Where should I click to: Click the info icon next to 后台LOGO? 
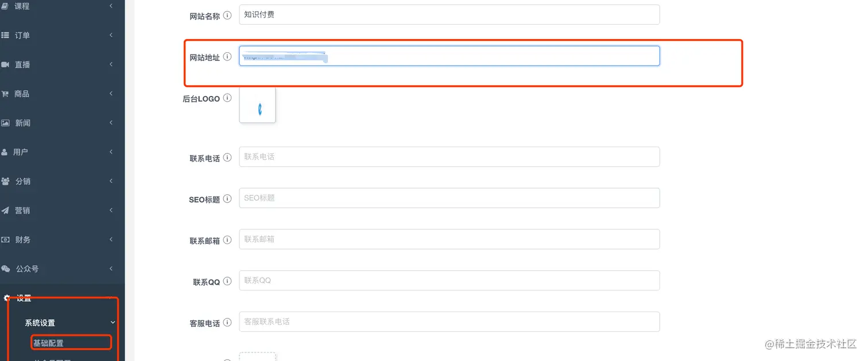point(227,98)
